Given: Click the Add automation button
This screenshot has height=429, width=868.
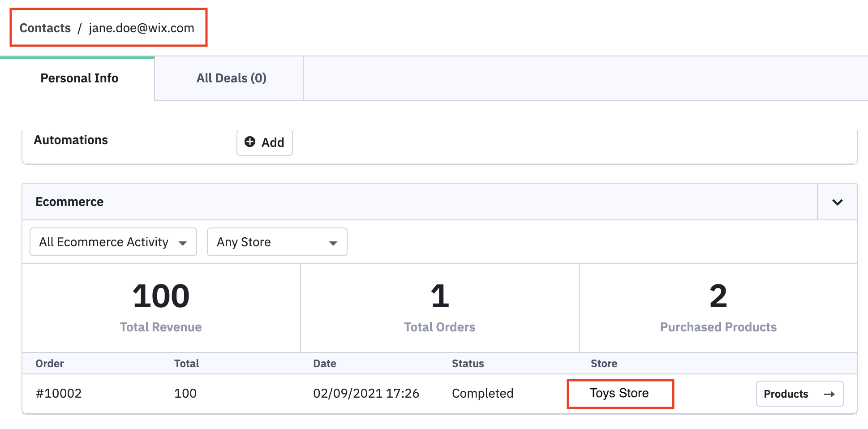Looking at the screenshot, I should (x=265, y=142).
